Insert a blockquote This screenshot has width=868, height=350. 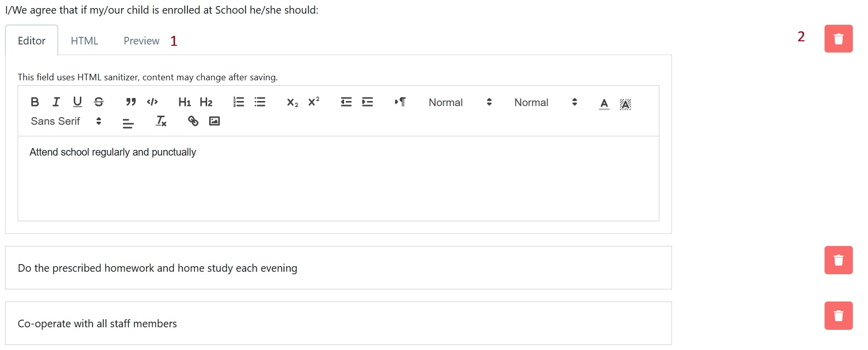click(131, 102)
